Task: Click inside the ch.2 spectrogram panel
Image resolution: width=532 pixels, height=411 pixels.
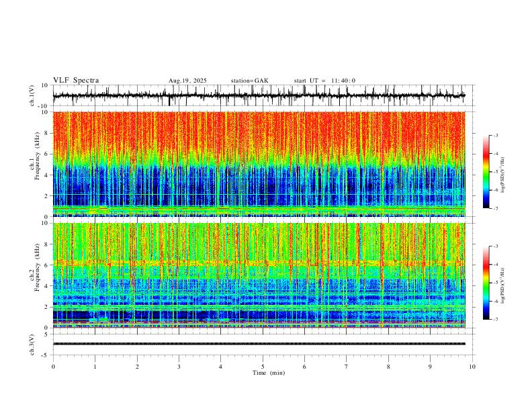Action: 259,275
